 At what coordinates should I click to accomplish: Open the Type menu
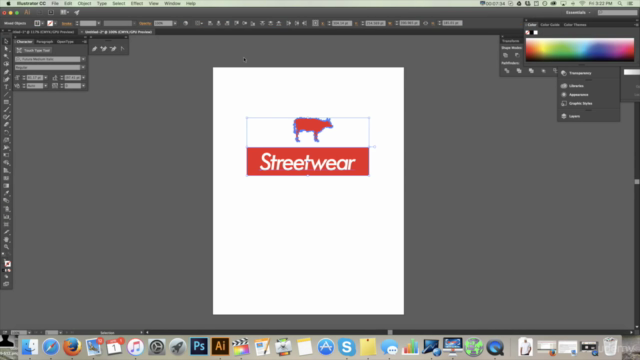coord(102,3)
